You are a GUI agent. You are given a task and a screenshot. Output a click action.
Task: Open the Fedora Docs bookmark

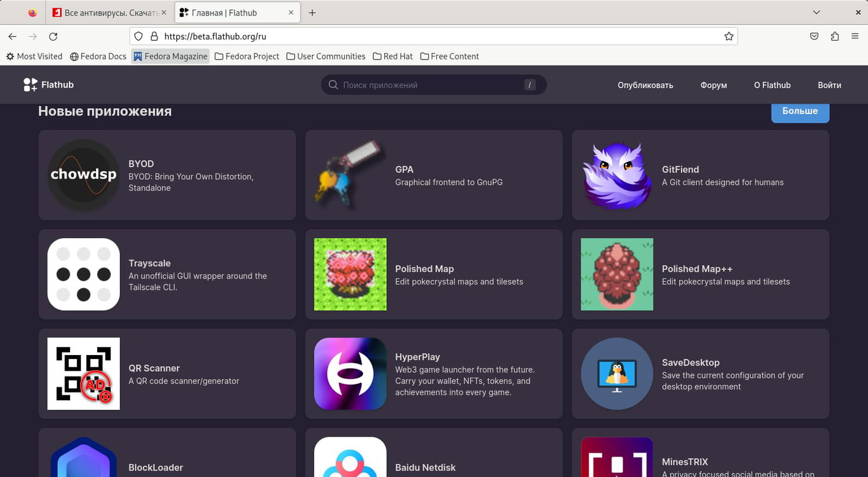coord(98,57)
